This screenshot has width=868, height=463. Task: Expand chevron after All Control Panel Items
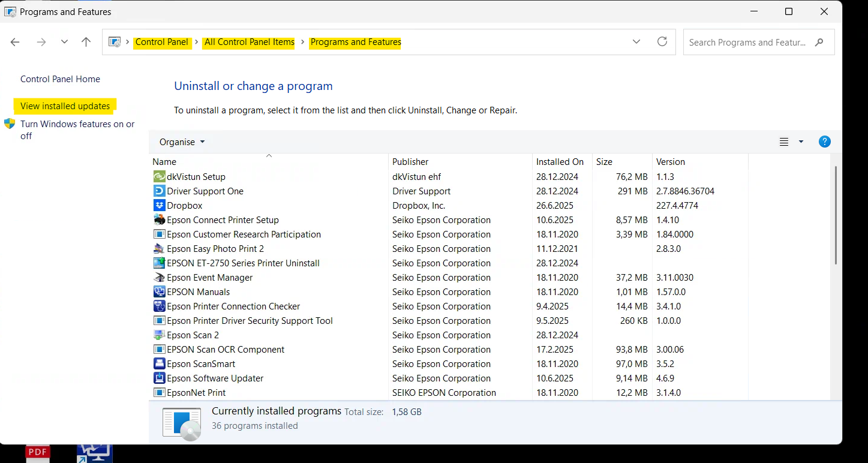(303, 42)
